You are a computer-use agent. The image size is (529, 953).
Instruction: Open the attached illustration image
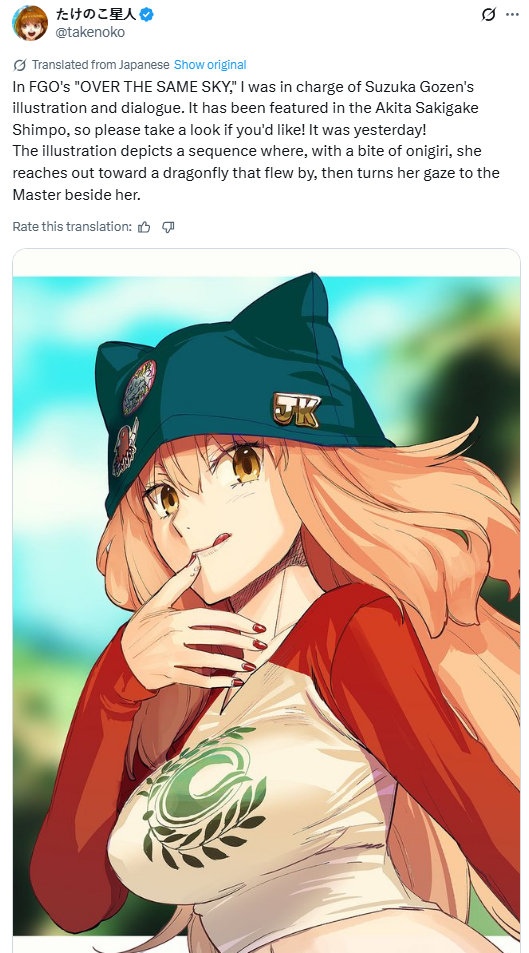[x=266, y=600]
